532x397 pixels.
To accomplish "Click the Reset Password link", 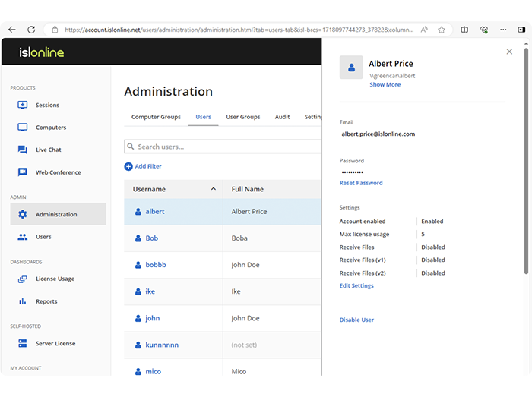I will [361, 183].
